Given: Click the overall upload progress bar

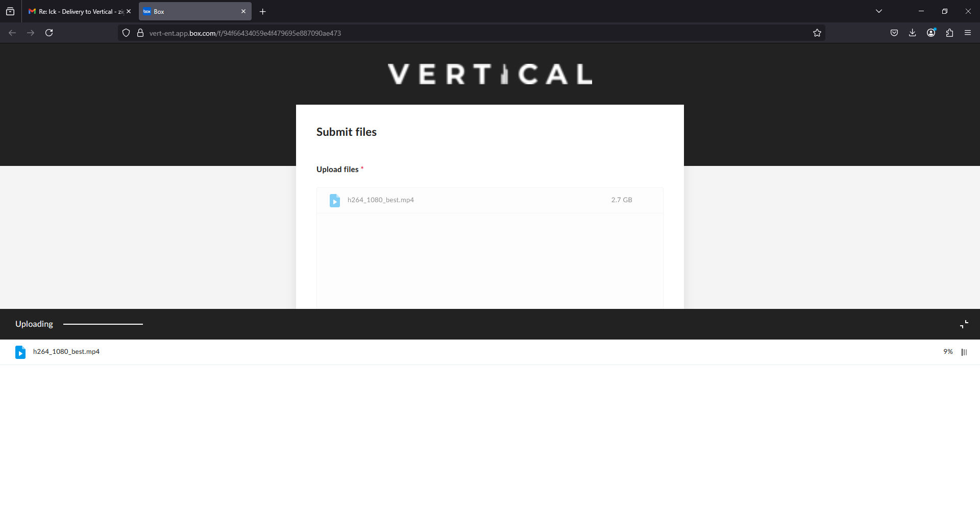Looking at the screenshot, I should click(103, 324).
